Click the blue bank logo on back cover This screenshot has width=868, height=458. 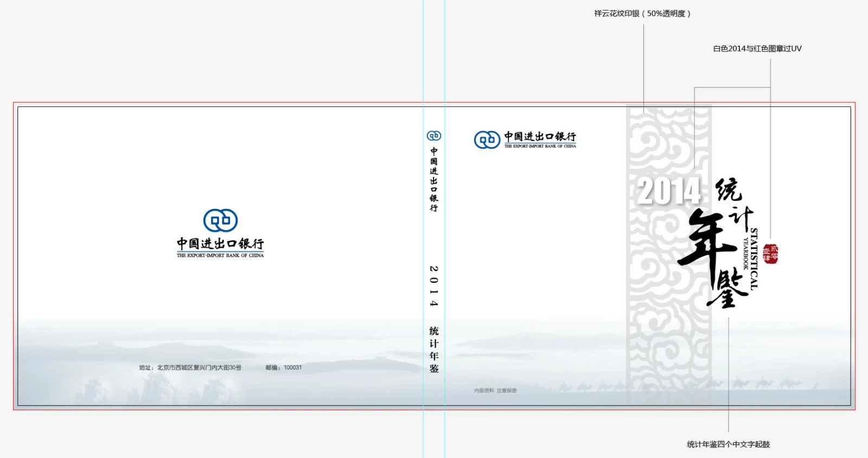click(220, 220)
